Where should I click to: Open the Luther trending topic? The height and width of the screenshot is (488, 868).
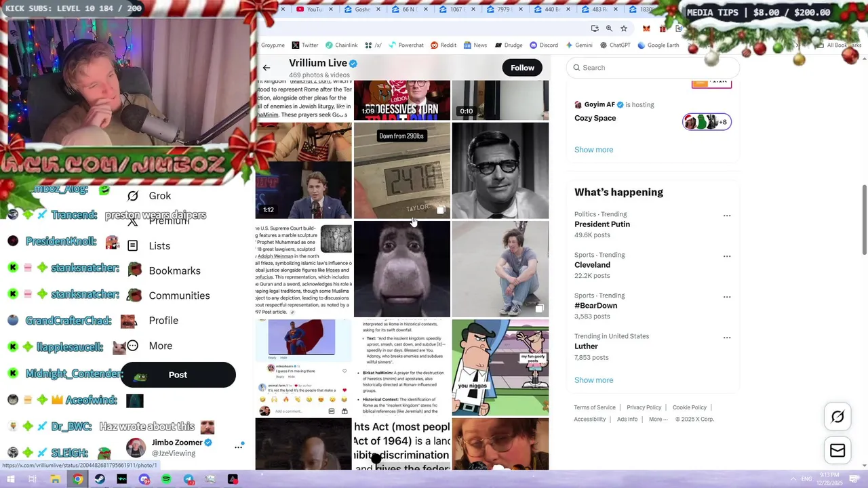[586, 346]
